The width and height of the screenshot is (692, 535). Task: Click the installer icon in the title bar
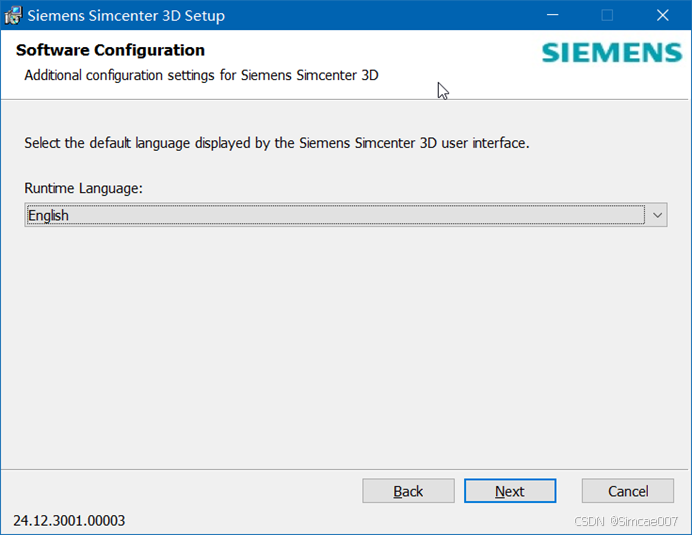point(13,15)
